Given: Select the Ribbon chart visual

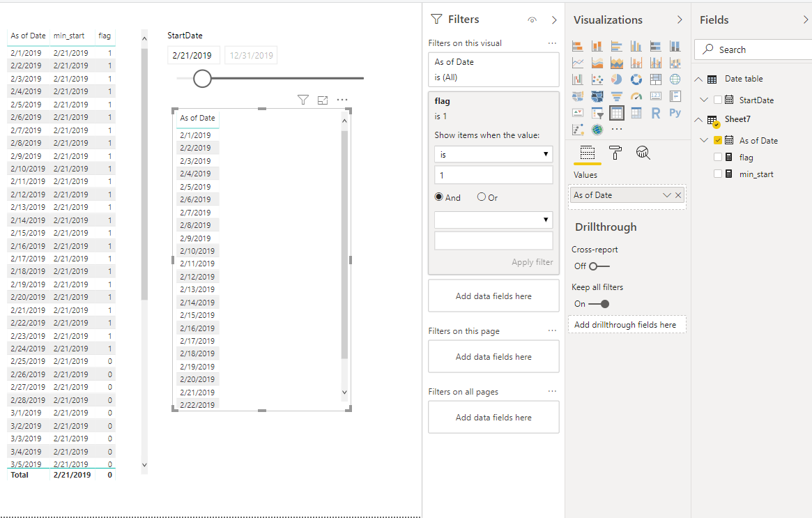Looking at the screenshot, I should click(x=675, y=63).
